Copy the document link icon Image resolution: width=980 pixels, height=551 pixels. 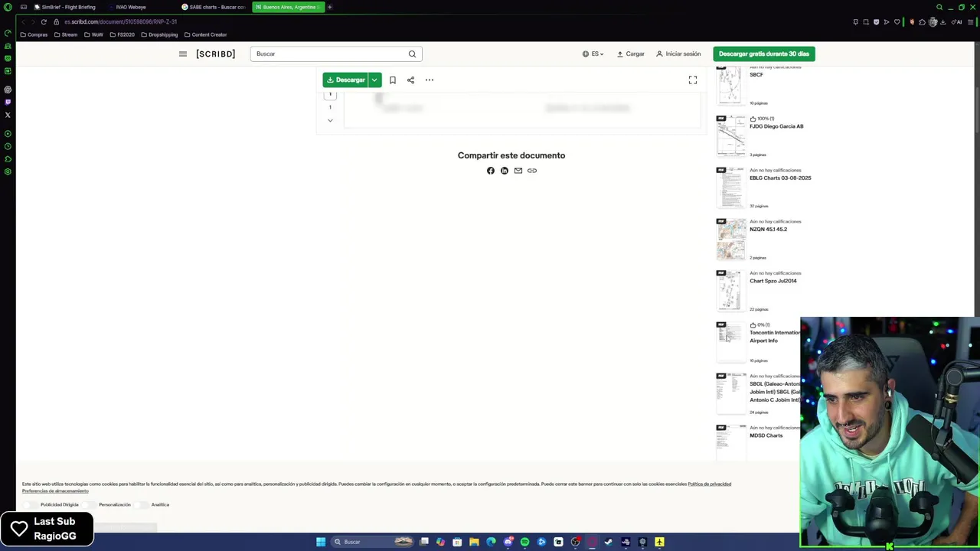coord(532,171)
